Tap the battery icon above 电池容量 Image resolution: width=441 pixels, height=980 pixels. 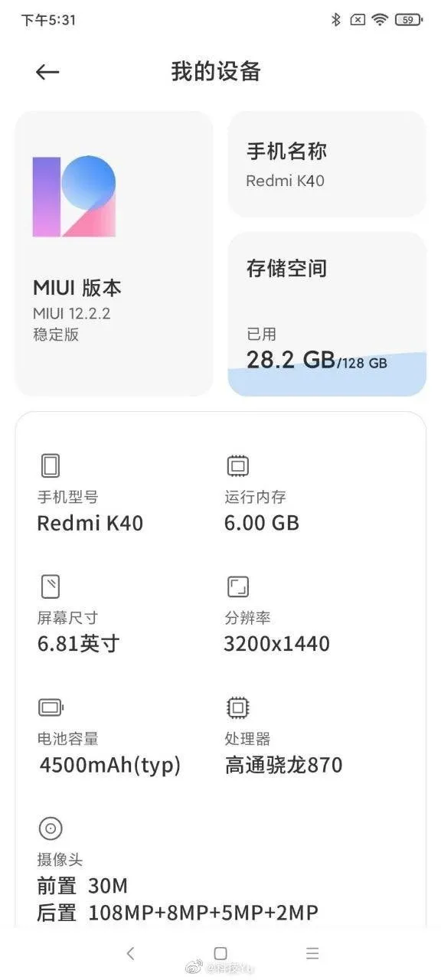tap(50, 707)
